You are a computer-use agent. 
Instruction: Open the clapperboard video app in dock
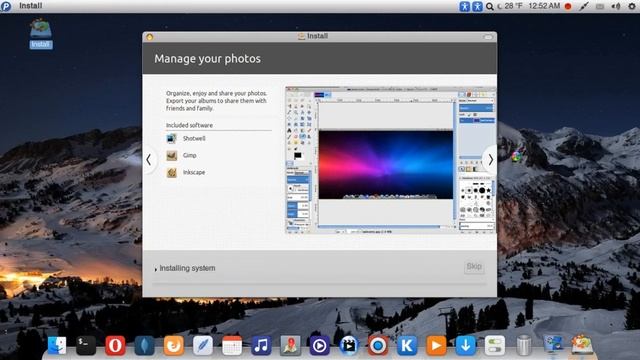pyautogui.click(x=349, y=345)
